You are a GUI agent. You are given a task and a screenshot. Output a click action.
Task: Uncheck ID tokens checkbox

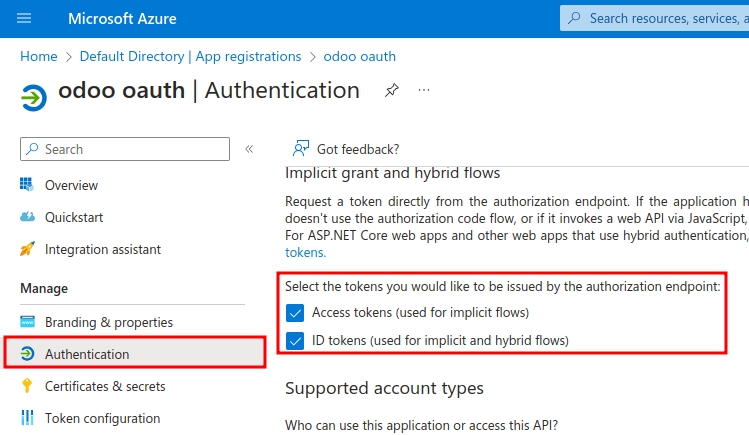coord(295,340)
